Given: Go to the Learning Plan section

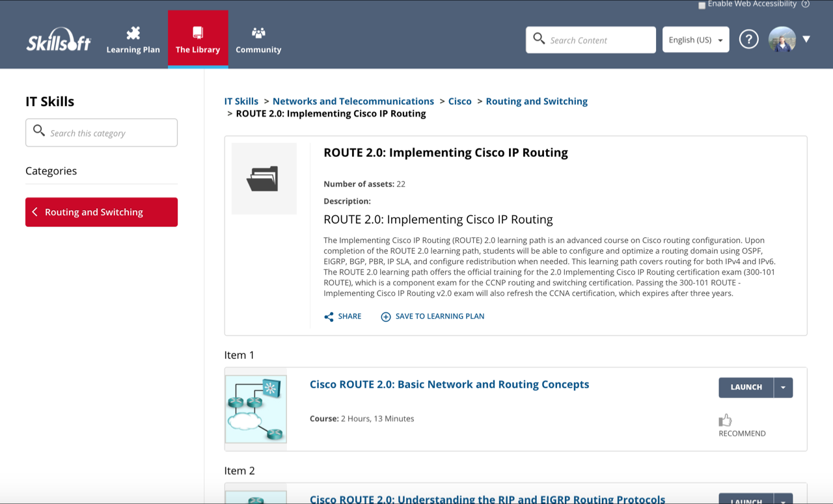Looking at the screenshot, I should (133, 38).
